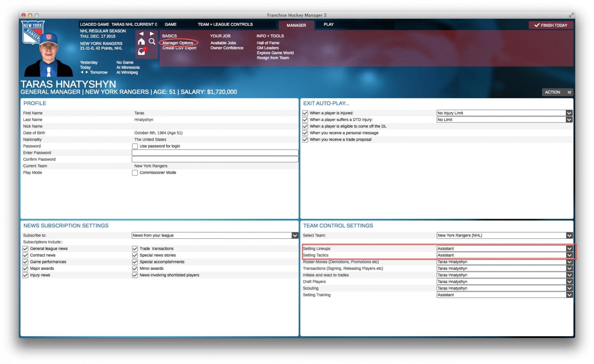Click the New York Rangers team logo
Viewport: 594px width, 364px height.
(32, 32)
